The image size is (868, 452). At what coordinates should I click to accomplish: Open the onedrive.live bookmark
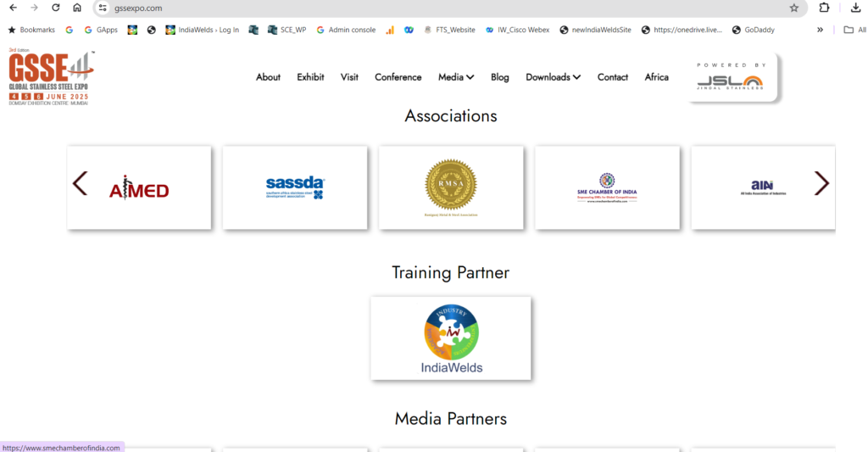[x=682, y=30]
